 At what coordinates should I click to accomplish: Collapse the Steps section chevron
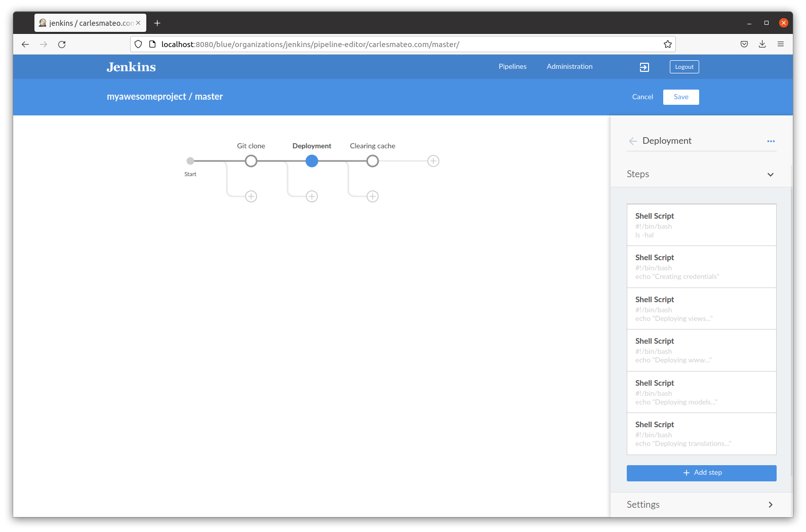pyautogui.click(x=771, y=175)
